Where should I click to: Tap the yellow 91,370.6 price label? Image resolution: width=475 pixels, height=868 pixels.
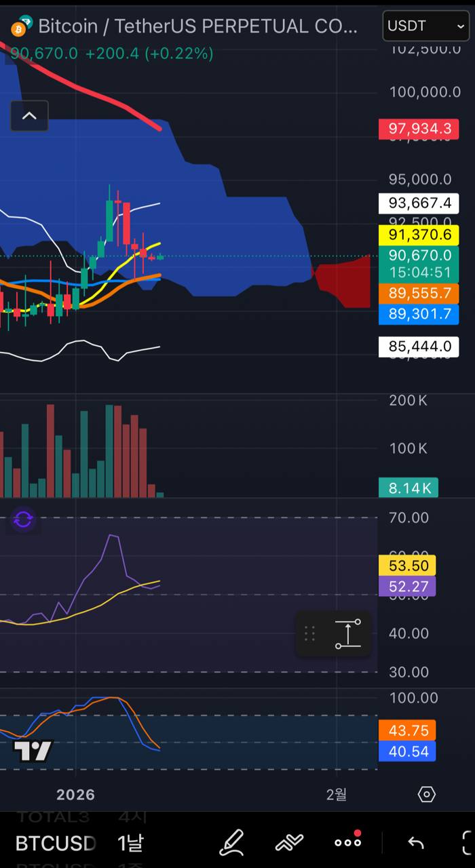[418, 235]
